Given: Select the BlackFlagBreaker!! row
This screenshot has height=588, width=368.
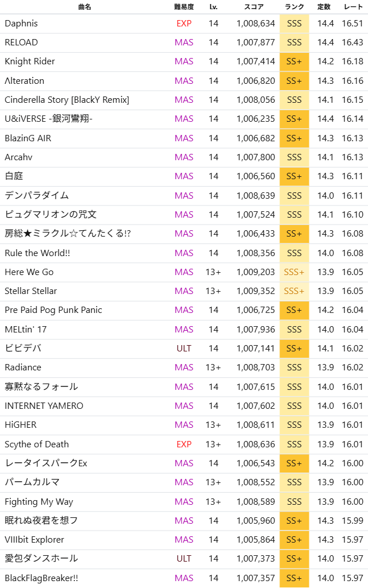Looking at the screenshot, I should 41,578.
